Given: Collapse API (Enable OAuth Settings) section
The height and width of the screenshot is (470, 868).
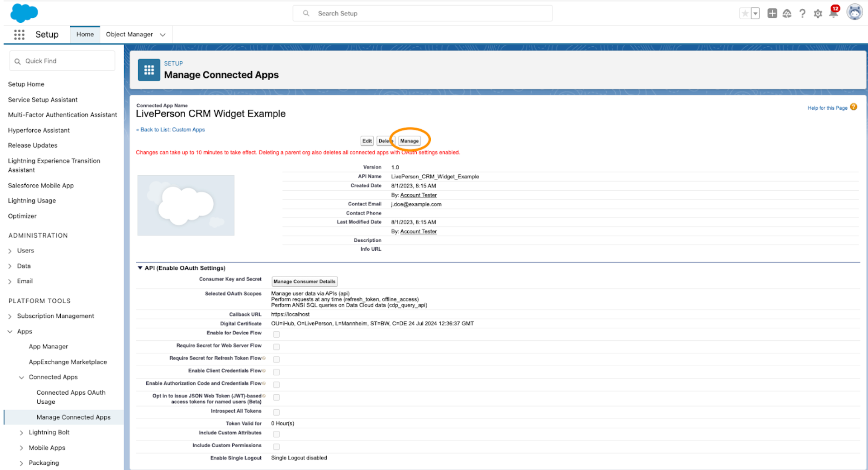Looking at the screenshot, I should tap(140, 268).
